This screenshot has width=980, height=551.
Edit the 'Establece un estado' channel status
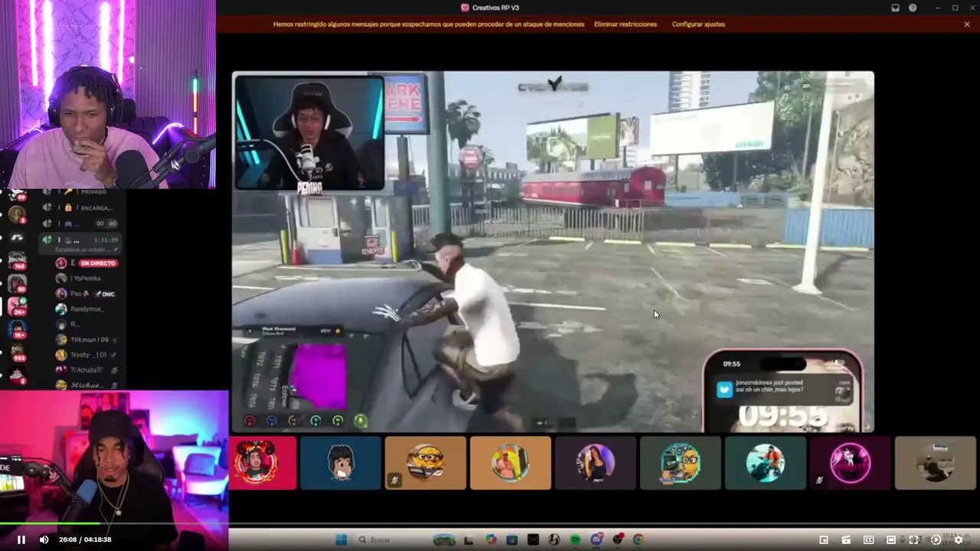(x=84, y=249)
